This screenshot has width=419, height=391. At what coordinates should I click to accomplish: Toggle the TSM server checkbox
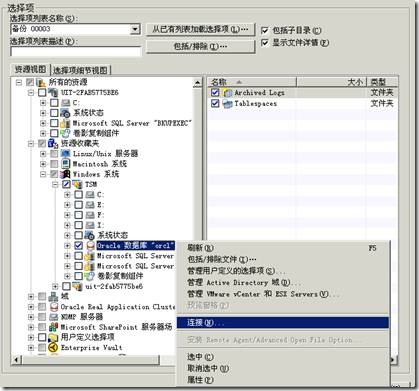click(66, 184)
